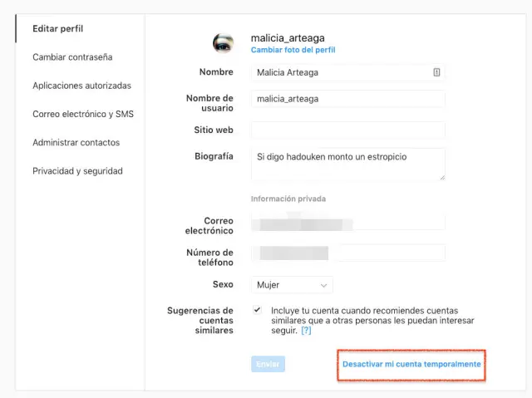Click the malicia_arteaga profile picture avatar
Screen dimensions: 532x398
(223, 43)
